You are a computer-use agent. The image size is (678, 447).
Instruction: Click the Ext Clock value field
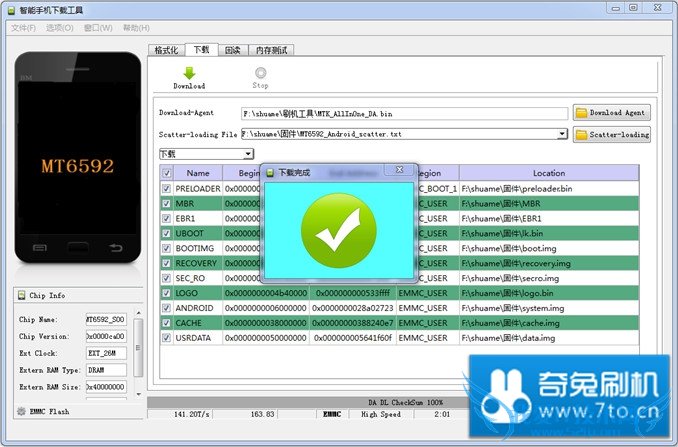tap(106, 353)
